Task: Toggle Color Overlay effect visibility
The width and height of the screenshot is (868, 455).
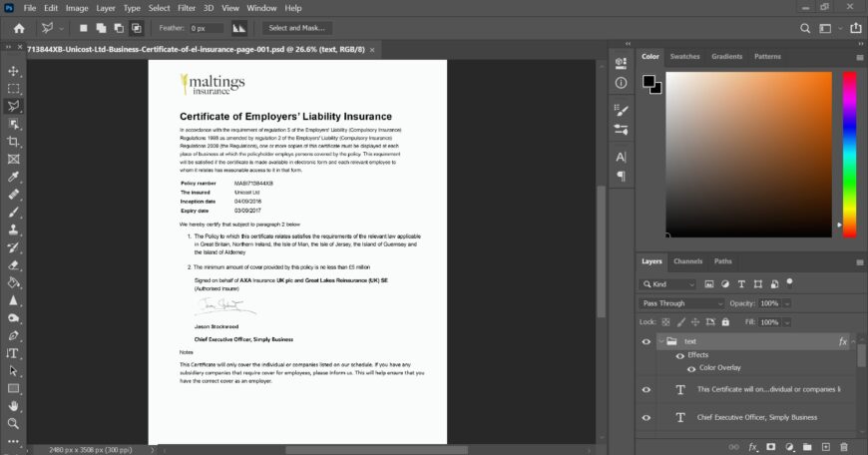Action: [691, 368]
